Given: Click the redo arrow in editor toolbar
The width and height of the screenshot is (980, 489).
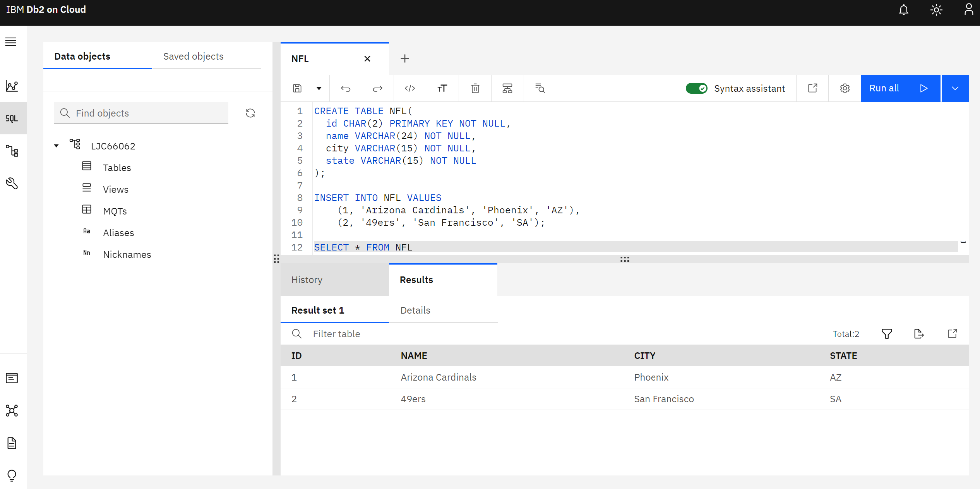Looking at the screenshot, I should pyautogui.click(x=377, y=88).
